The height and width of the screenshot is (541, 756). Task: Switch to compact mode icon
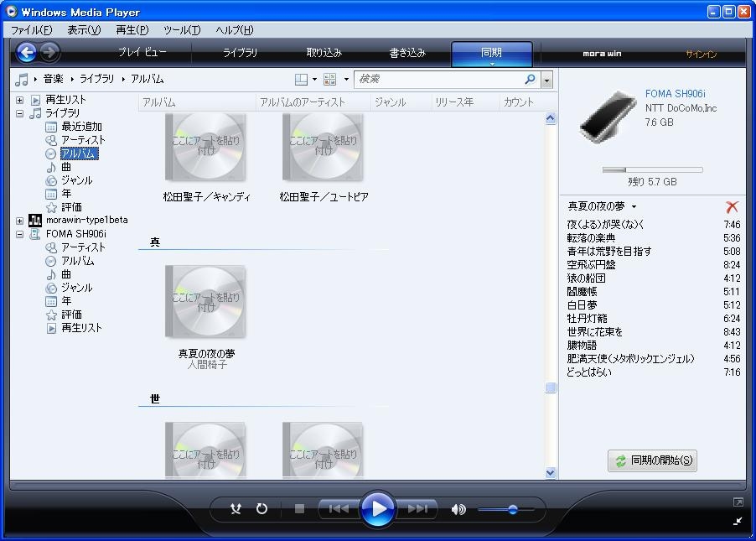(738, 521)
